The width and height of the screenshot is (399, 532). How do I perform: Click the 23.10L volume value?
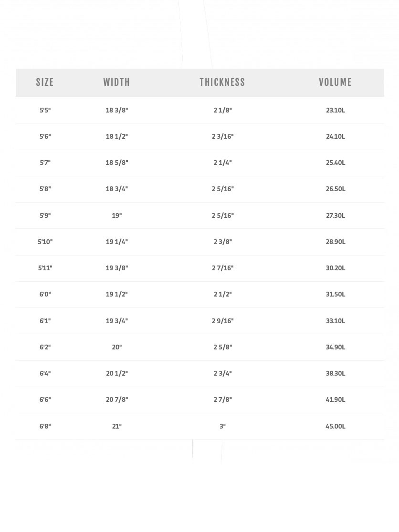tap(336, 110)
